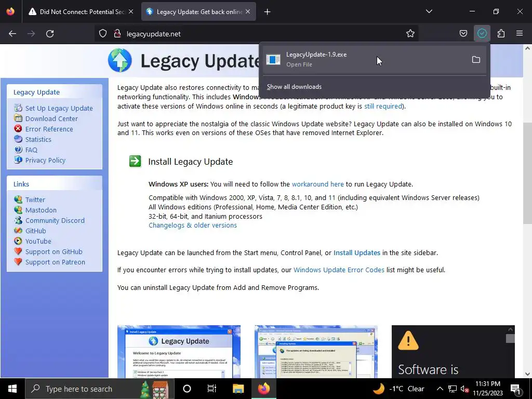Reload the current page
The width and height of the screenshot is (532, 399).
[x=50, y=34]
